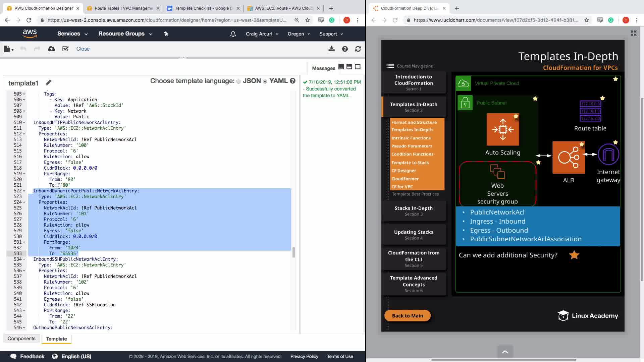The height and width of the screenshot is (362, 644).
Task: Click the Back to Main button
Action: click(x=407, y=315)
